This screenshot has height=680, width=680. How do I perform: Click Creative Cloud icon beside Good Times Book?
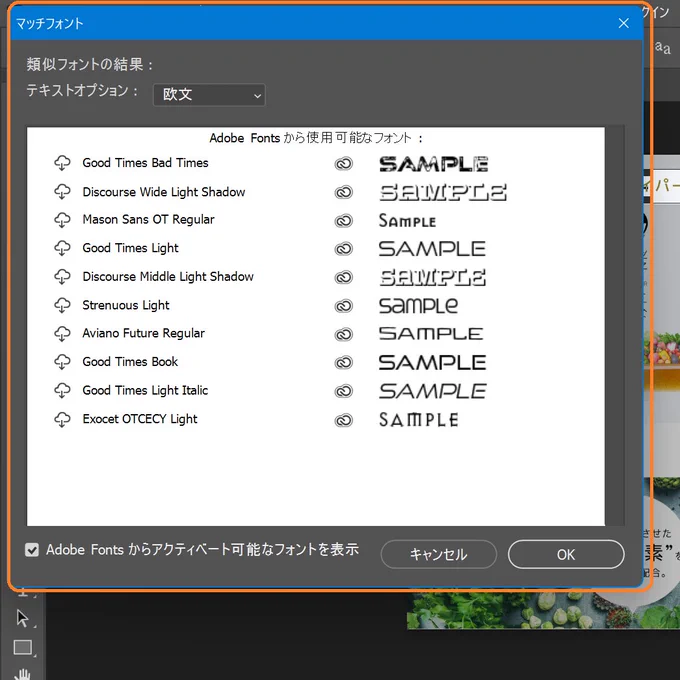(x=343, y=363)
